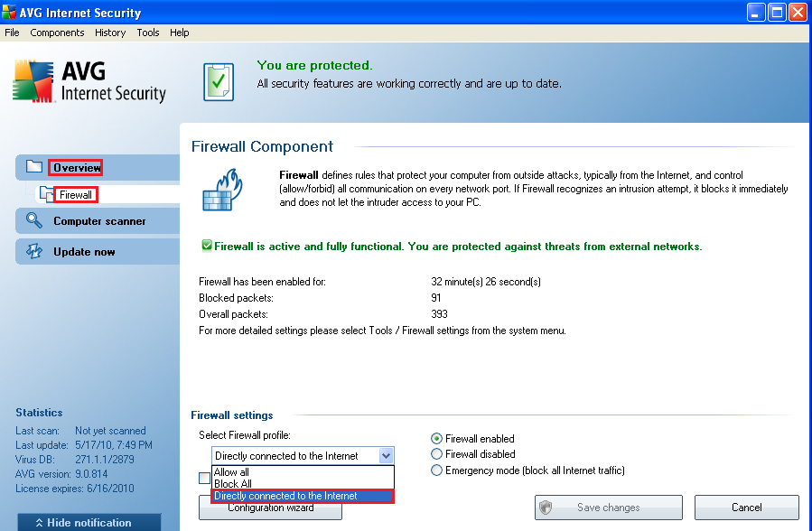Open the Select Firewall profile dropdown arrow

[386, 455]
